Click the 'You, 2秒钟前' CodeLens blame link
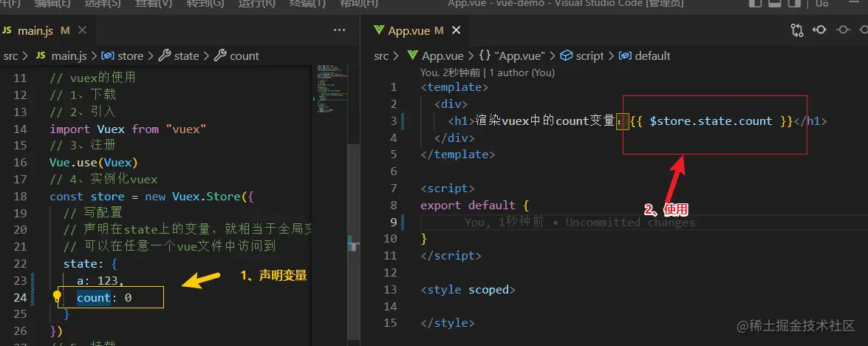 pyautogui.click(x=451, y=72)
